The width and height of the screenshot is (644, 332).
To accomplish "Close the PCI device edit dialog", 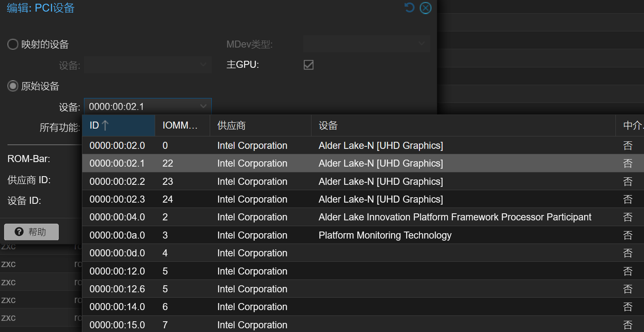I will (x=426, y=8).
